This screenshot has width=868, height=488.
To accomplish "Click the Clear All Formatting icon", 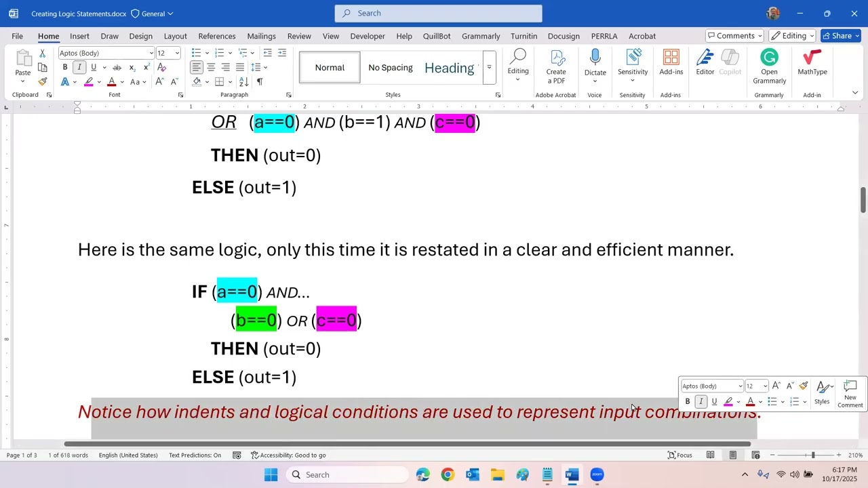I will [161, 67].
